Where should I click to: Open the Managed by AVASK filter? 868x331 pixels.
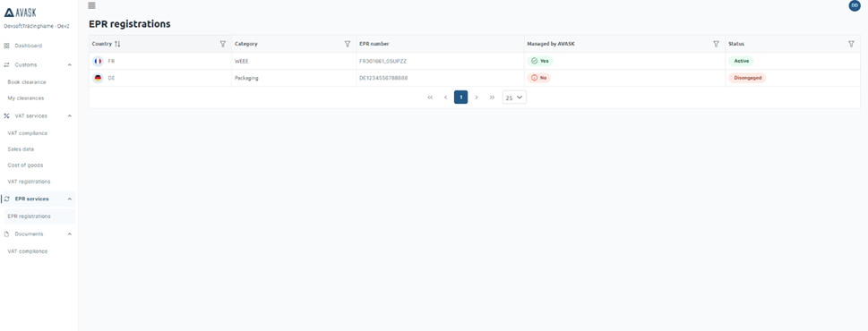[x=716, y=44]
